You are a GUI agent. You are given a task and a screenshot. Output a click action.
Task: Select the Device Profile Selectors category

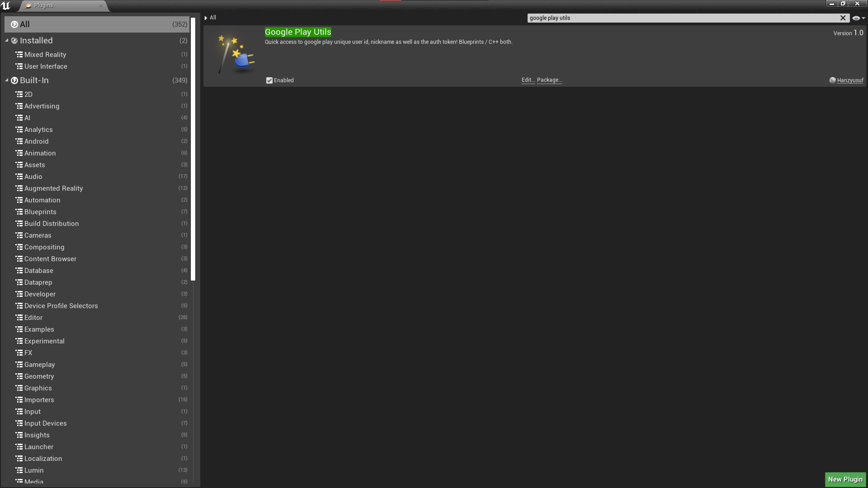97,306
